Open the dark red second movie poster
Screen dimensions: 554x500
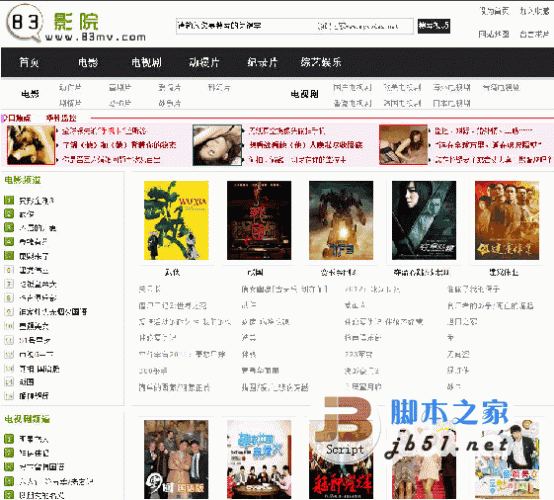coord(259,220)
